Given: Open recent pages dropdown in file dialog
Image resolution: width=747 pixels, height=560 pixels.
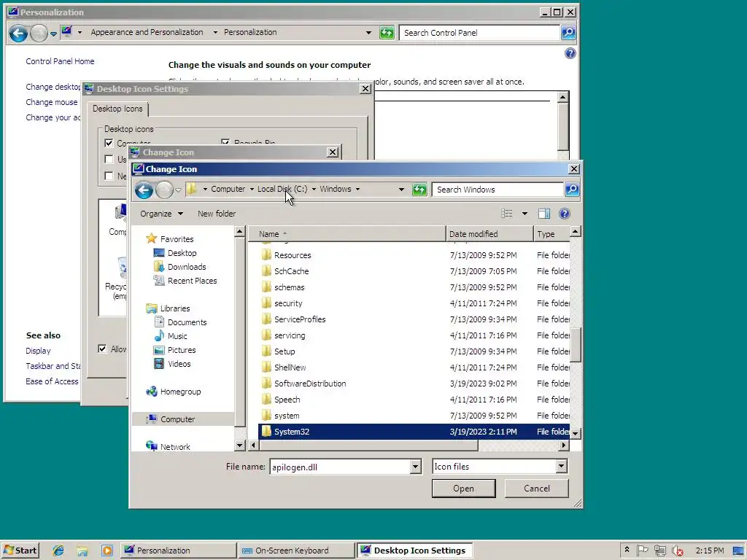Looking at the screenshot, I should pyautogui.click(x=178, y=190).
